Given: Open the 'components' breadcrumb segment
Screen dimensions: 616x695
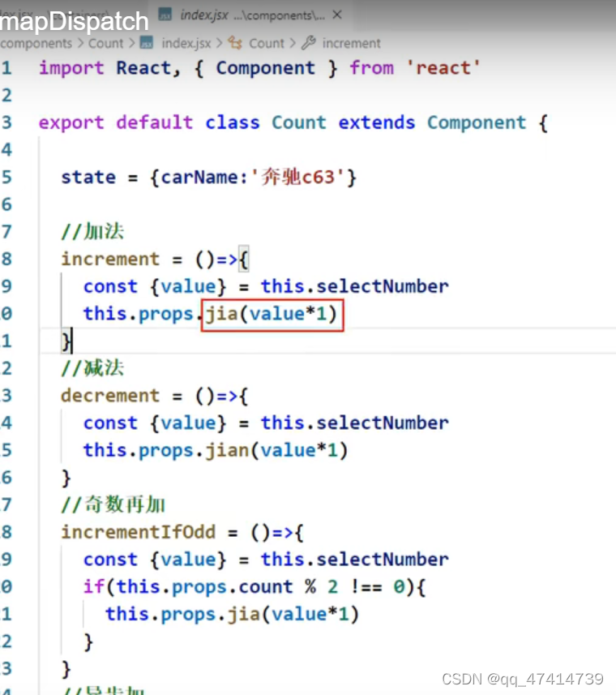Looking at the screenshot, I should coord(36,44).
